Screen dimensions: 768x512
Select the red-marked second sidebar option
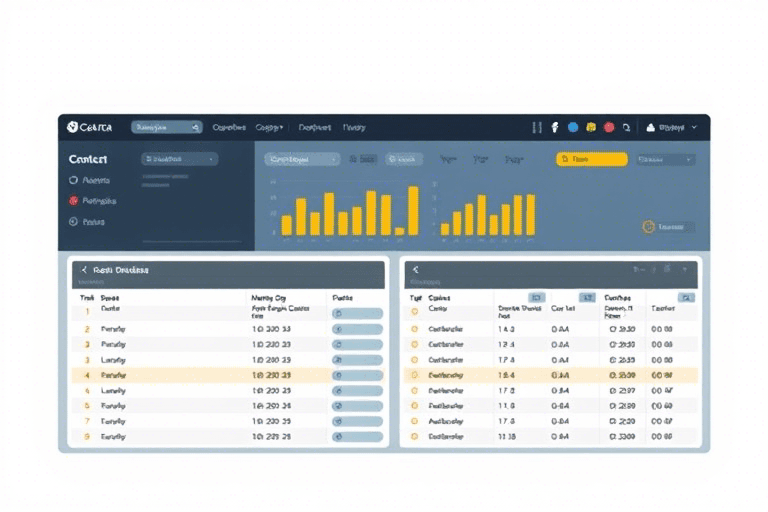click(x=73, y=201)
